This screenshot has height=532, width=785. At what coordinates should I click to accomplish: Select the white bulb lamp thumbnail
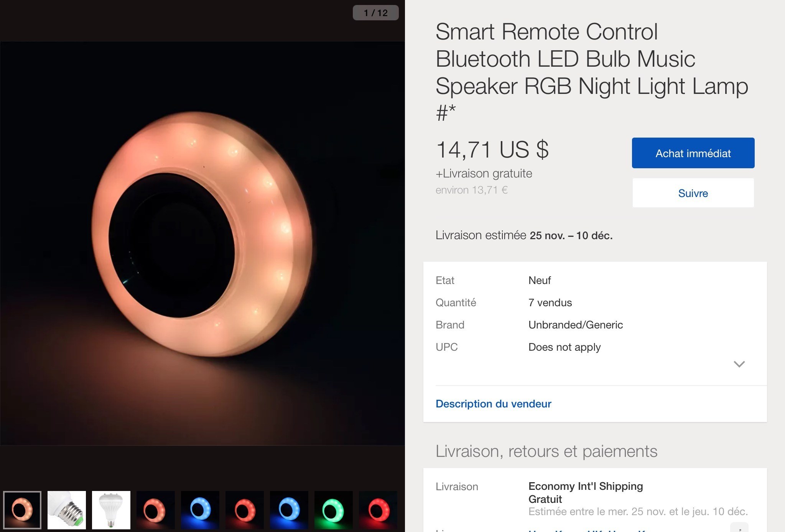point(111,510)
